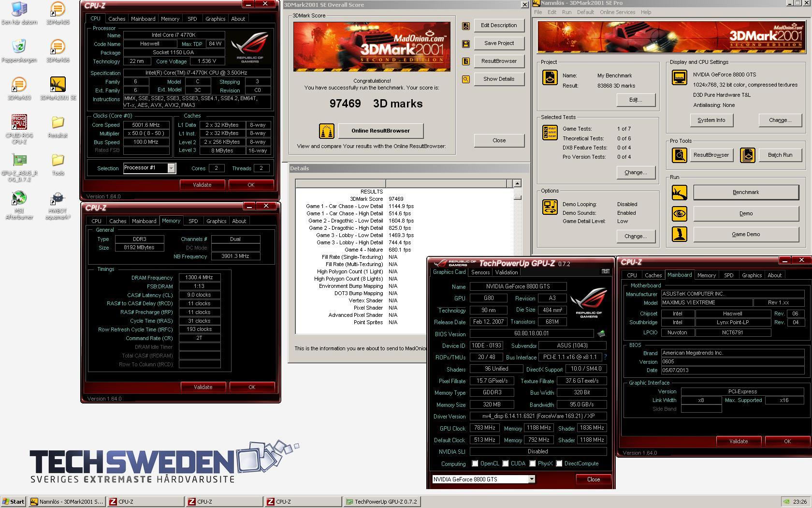Screen dimensions: 812x508
Task: Toggle the CUDA checkbox in GPU-Z
Action: coord(506,463)
